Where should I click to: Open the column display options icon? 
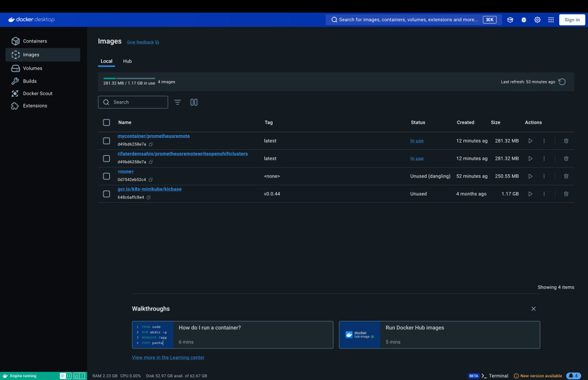click(194, 102)
